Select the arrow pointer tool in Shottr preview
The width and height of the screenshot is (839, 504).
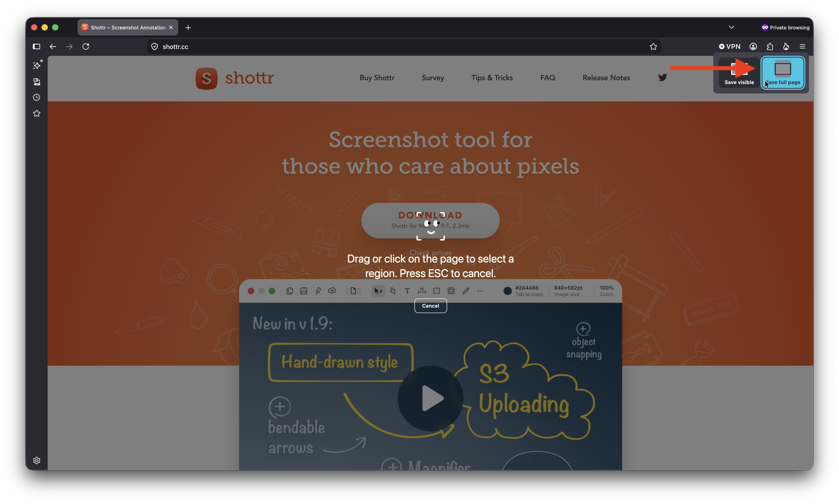[378, 291]
